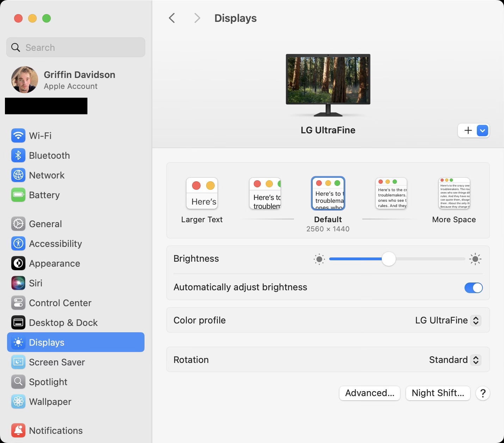Select Spotlight label in sidebar
Viewport: 504px width, 443px height.
(x=48, y=382)
